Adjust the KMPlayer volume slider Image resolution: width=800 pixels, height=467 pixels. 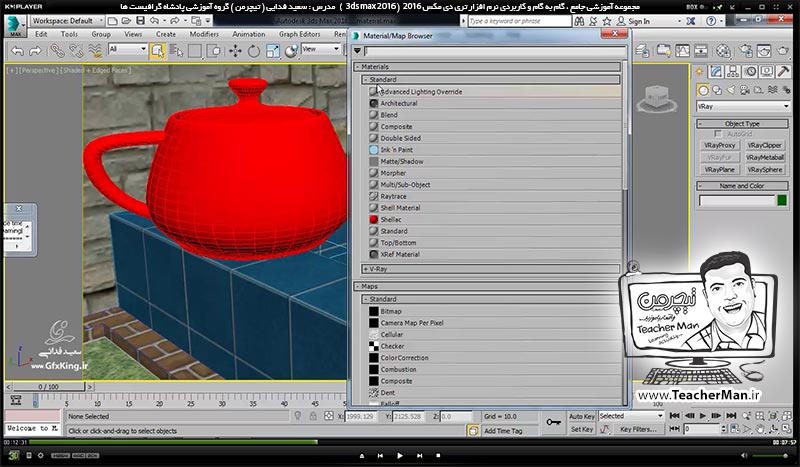tap(770, 455)
